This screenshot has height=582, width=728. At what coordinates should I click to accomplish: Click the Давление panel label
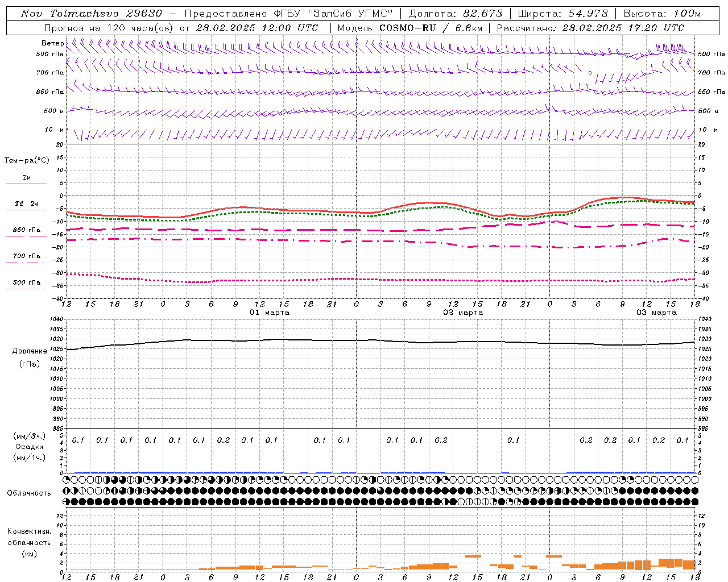tap(30, 351)
